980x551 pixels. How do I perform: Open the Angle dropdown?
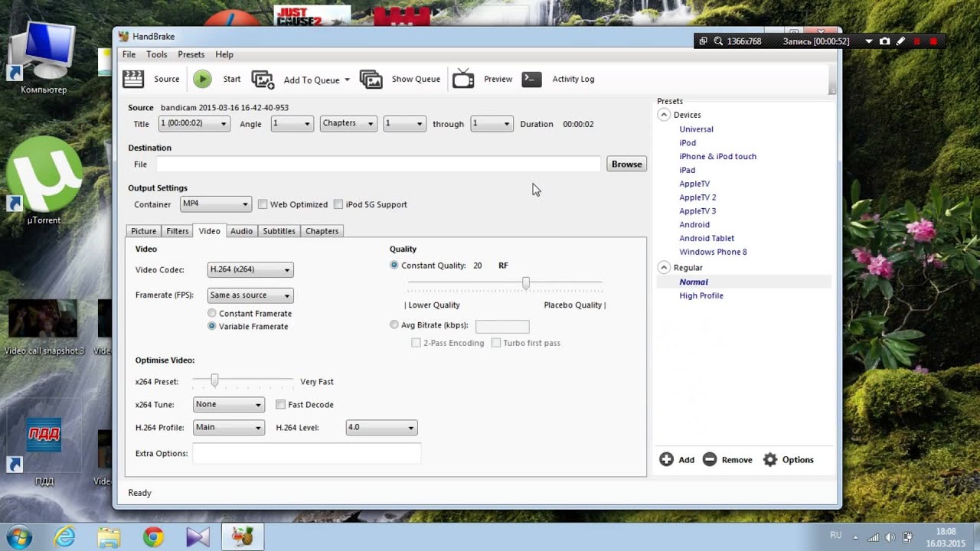pos(292,124)
